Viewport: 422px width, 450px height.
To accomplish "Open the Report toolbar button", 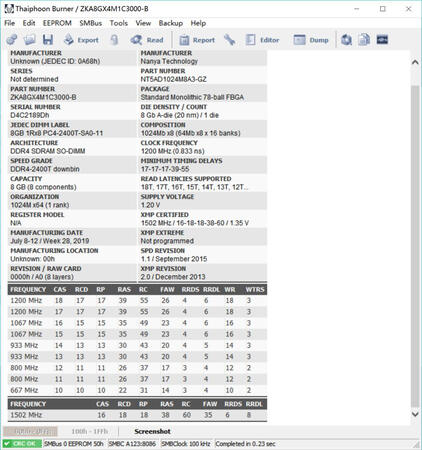I will click(197, 40).
